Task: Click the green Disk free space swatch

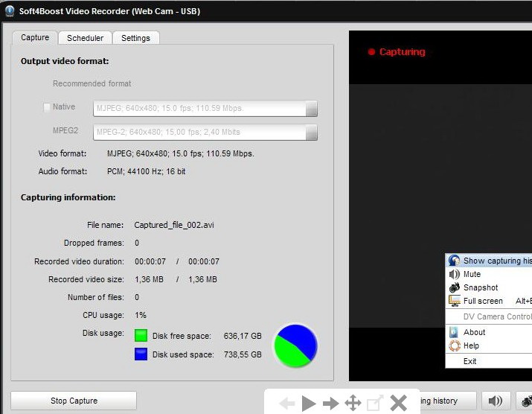Action: coord(141,336)
